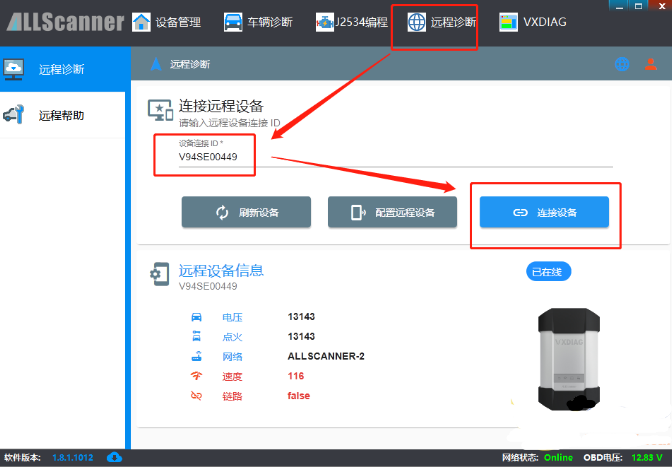Click the VXDIAG colorful window icon
672x467 pixels.
pos(508,22)
